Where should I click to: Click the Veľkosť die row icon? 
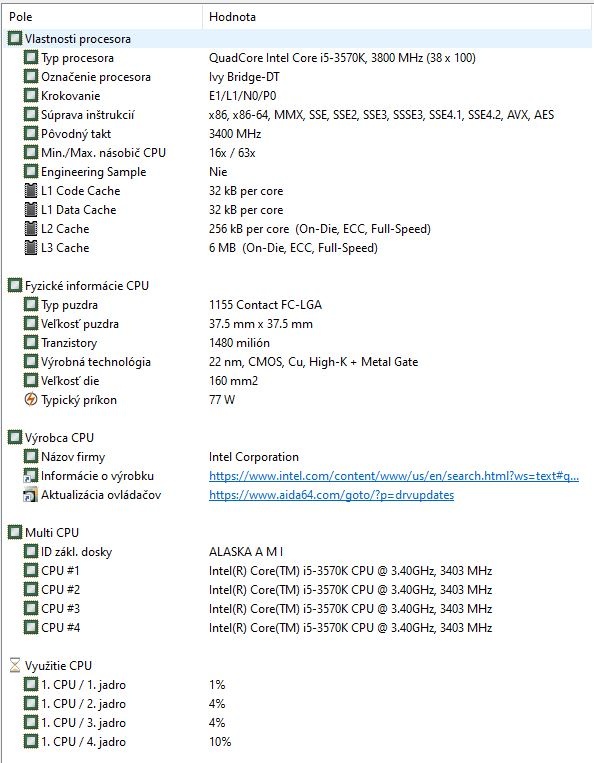(x=31, y=380)
